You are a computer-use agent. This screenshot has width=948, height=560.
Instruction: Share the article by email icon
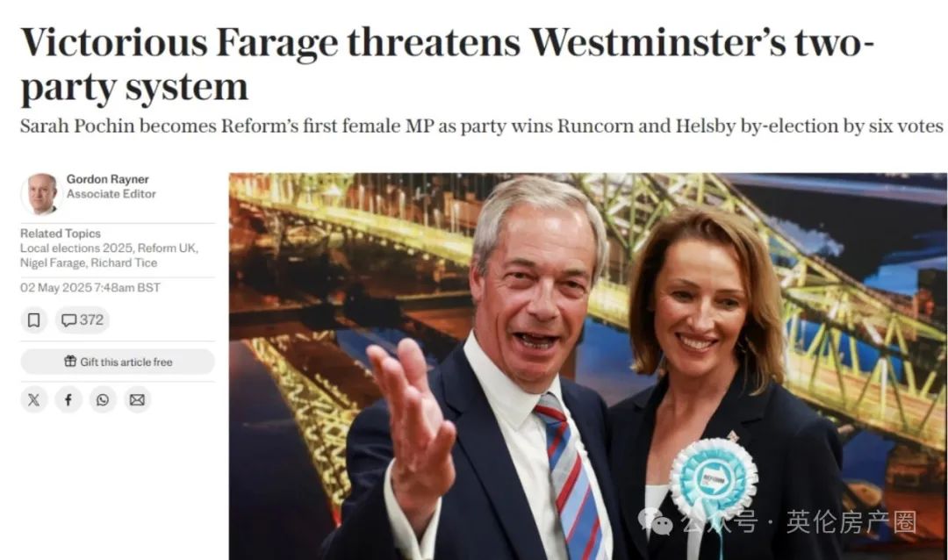click(137, 399)
